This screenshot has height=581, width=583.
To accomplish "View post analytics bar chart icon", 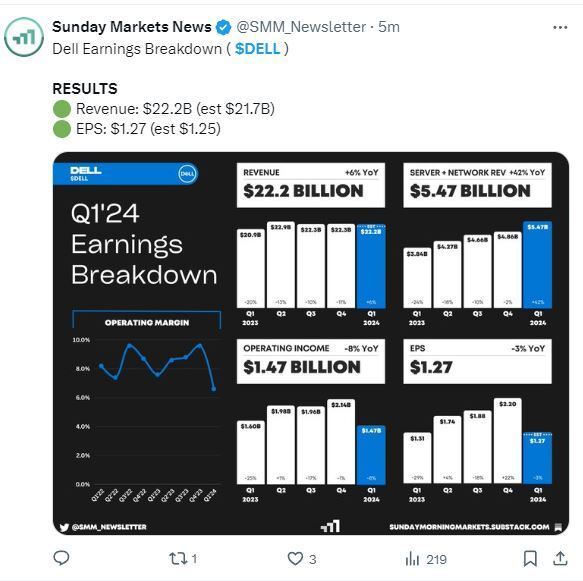I will pos(412,558).
